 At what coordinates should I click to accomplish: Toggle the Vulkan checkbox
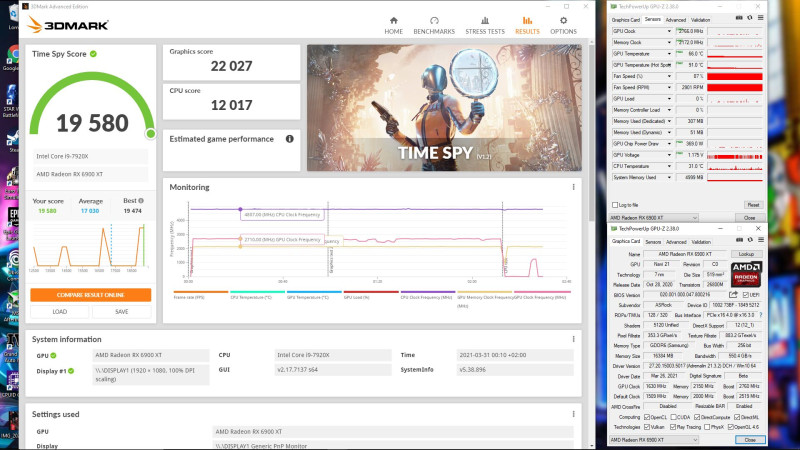(646, 427)
